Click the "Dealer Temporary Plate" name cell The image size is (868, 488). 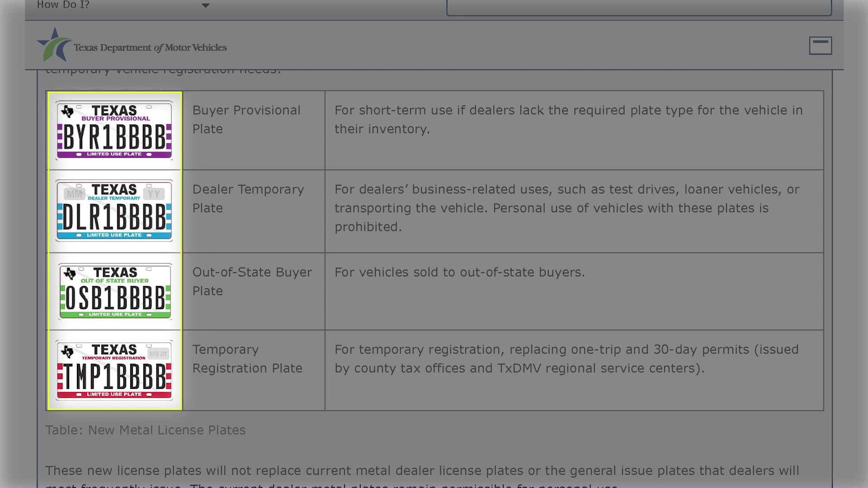coord(248,199)
